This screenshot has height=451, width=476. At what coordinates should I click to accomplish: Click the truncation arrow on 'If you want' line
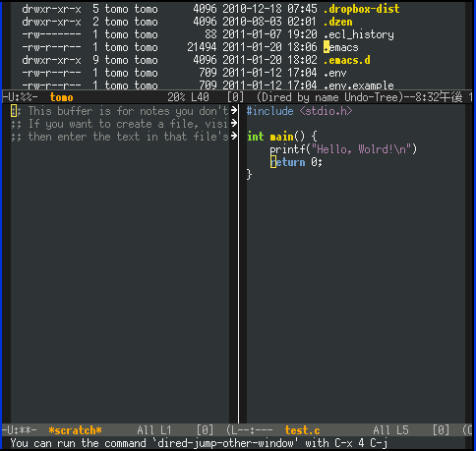click(x=234, y=123)
